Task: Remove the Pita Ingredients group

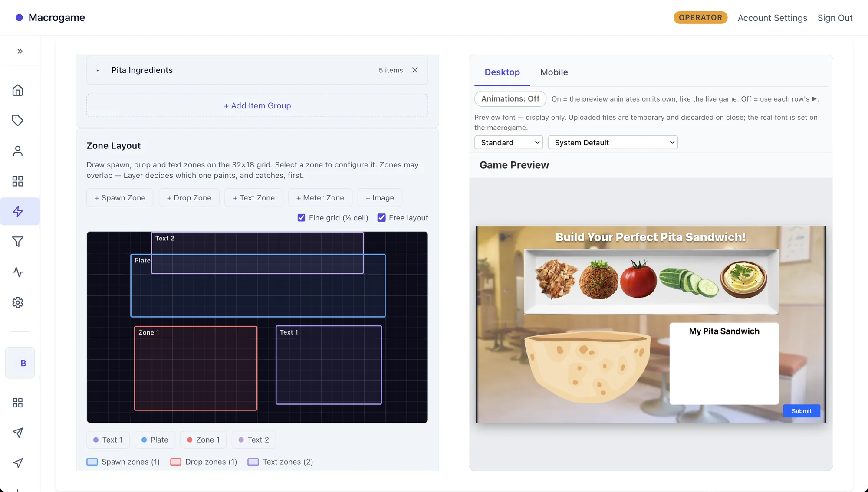Action: pyautogui.click(x=415, y=70)
